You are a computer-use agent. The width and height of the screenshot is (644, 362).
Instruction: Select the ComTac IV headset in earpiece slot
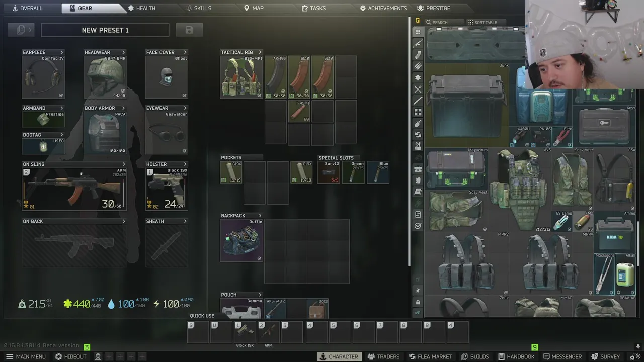(x=43, y=77)
